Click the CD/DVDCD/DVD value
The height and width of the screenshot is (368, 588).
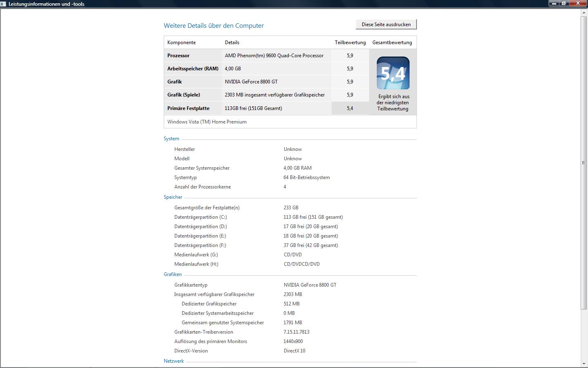[x=302, y=264]
